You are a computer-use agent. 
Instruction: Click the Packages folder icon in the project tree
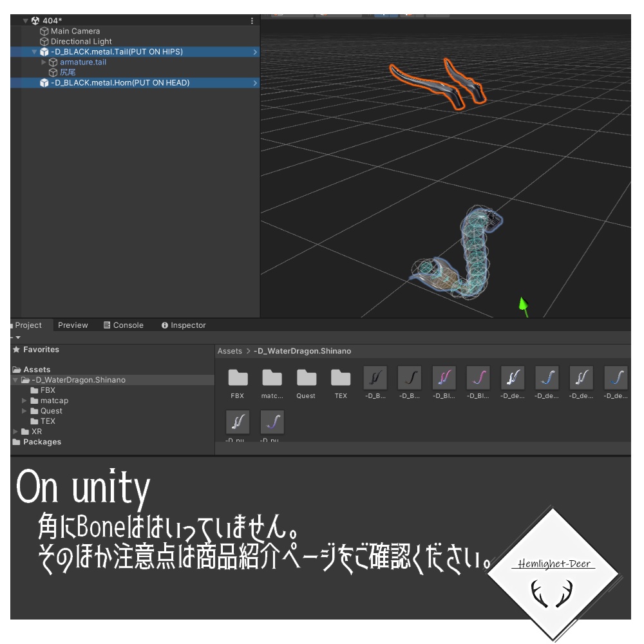pos(17,442)
